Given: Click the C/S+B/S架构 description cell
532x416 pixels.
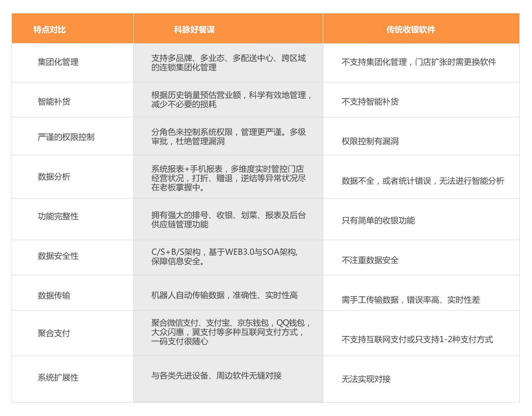Looking at the screenshot, I should tap(228, 257).
